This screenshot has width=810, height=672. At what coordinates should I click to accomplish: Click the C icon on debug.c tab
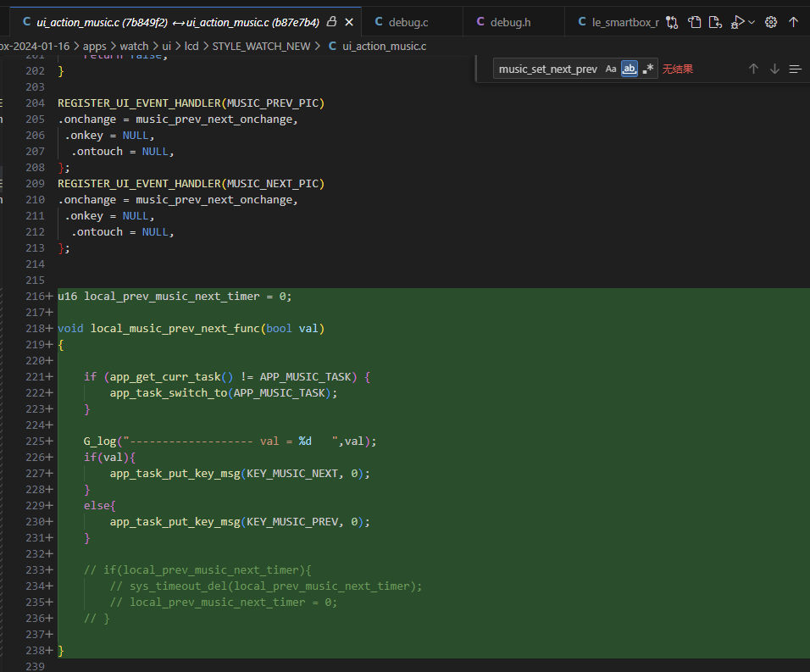click(x=379, y=22)
